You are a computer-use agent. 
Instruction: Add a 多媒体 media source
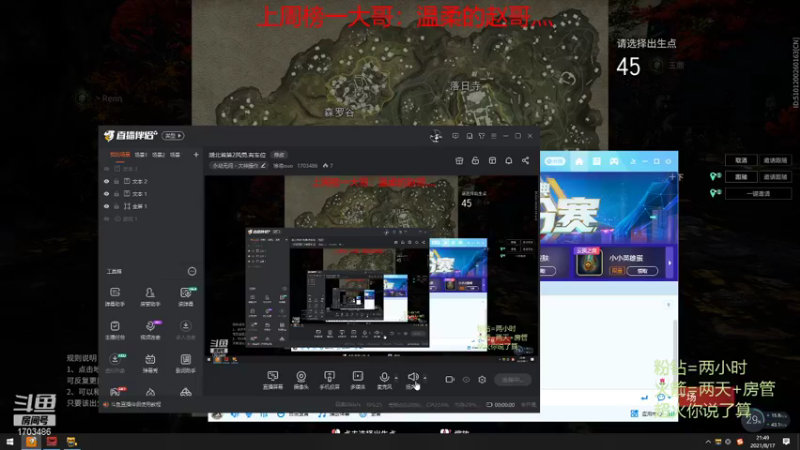(358, 380)
